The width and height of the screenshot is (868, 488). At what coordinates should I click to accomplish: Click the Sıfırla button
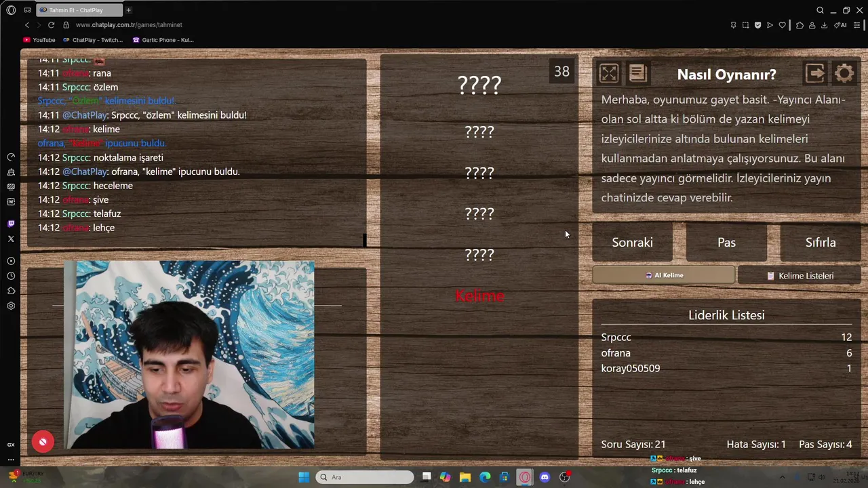pyautogui.click(x=821, y=243)
